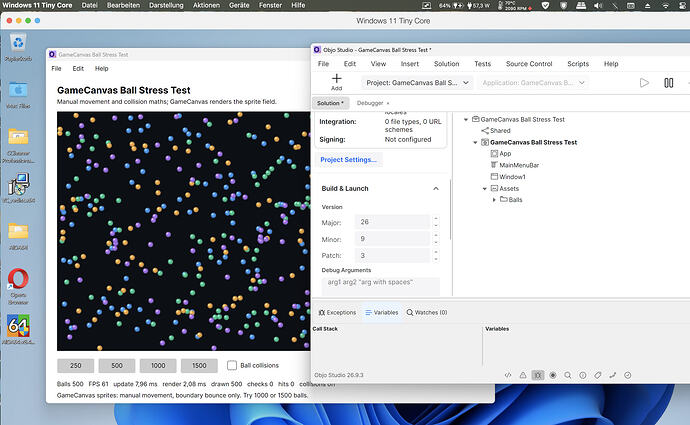Click the bug debugger status bar icon
This screenshot has width=690, height=425.
pos(538,375)
